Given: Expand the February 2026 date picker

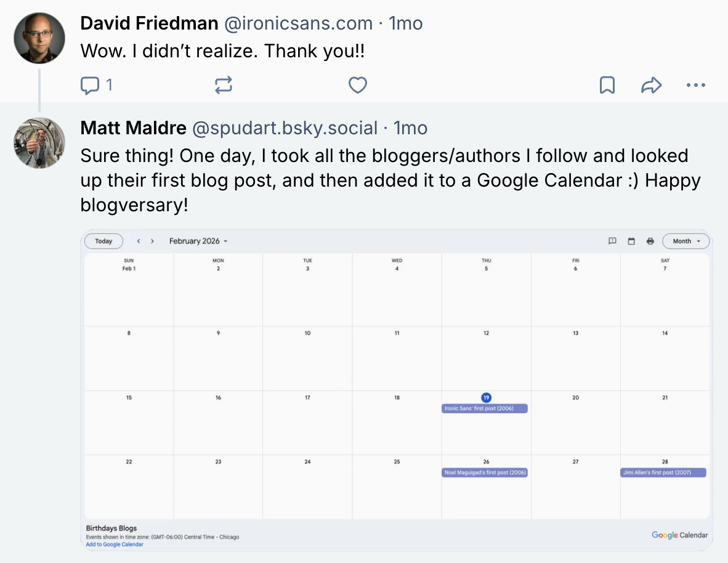Looking at the screenshot, I should click(198, 241).
